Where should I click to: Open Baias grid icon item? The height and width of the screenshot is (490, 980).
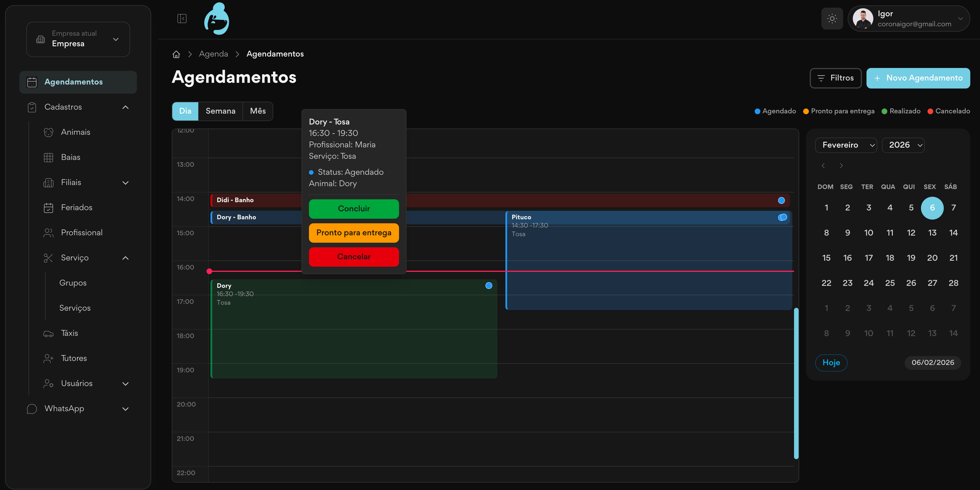click(70, 157)
